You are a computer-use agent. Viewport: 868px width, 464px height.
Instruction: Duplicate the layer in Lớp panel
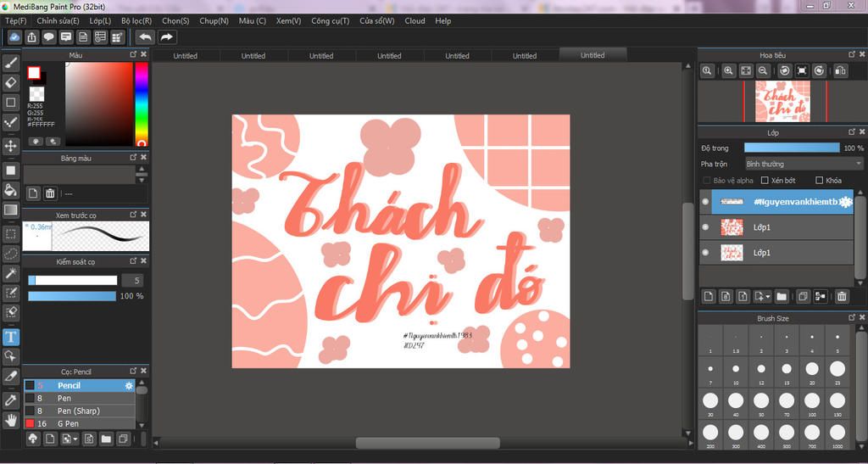(x=803, y=296)
